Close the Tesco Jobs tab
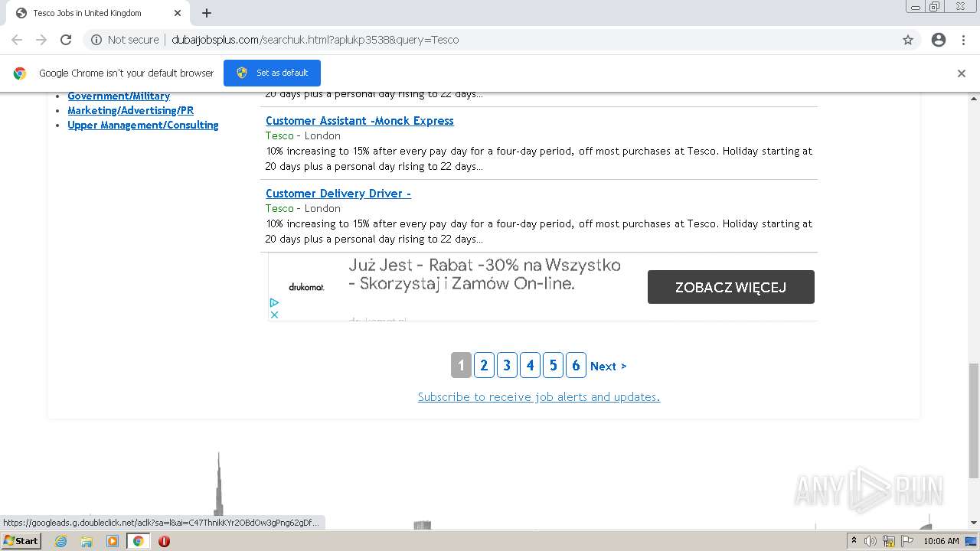Viewport: 980px width, 551px height. [x=178, y=13]
